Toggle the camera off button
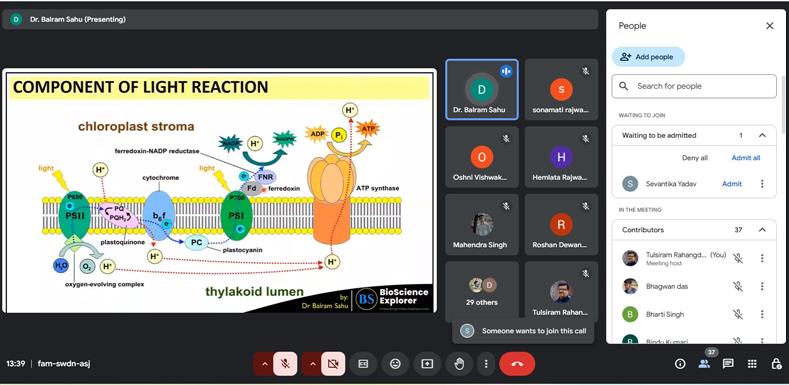Image resolution: width=789 pixels, height=385 pixels. pos(333,364)
